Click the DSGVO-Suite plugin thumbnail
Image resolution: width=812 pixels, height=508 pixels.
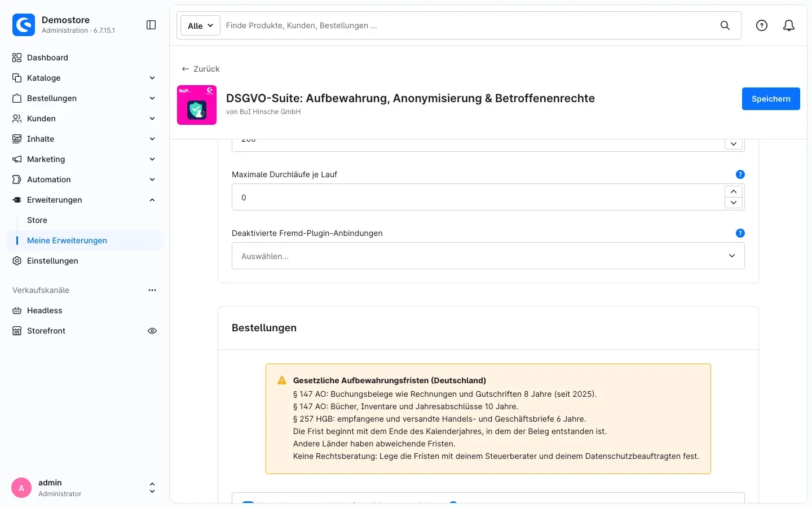tap(197, 105)
